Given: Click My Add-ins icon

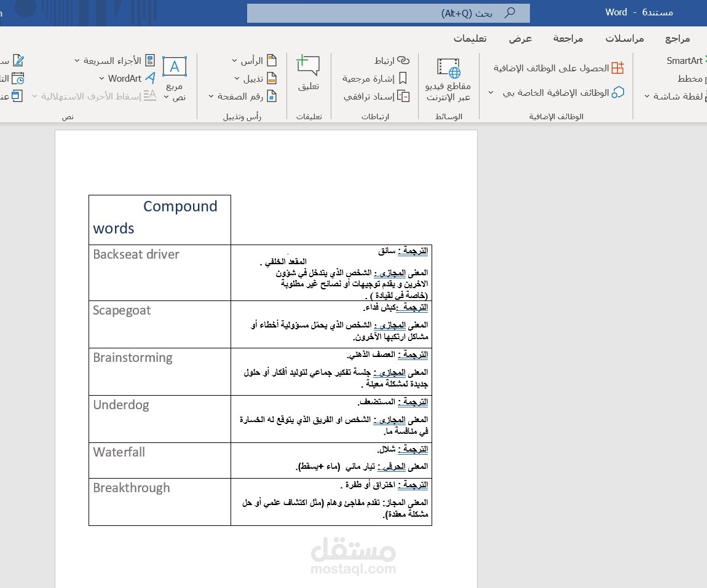Looking at the screenshot, I should coord(618,92).
